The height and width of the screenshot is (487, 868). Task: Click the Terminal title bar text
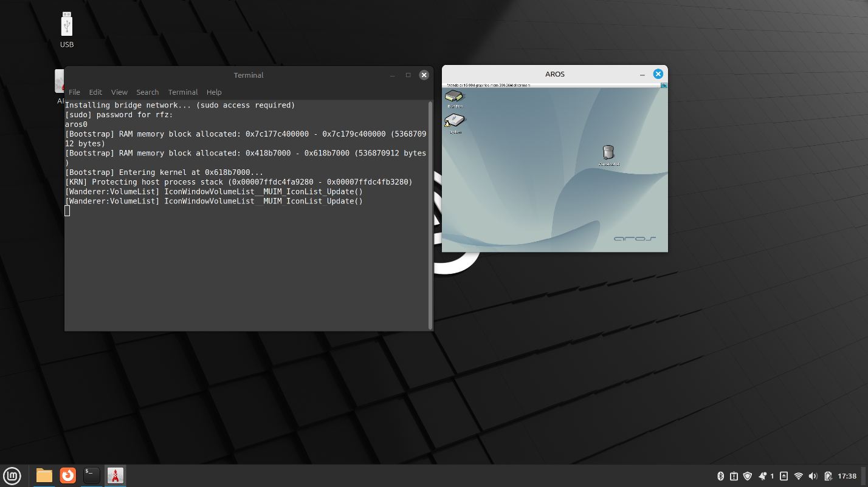tap(249, 75)
